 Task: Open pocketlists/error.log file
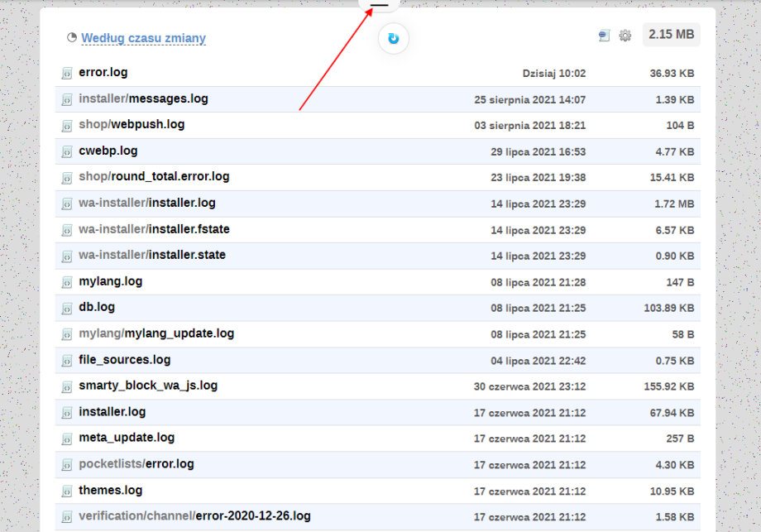click(136, 464)
